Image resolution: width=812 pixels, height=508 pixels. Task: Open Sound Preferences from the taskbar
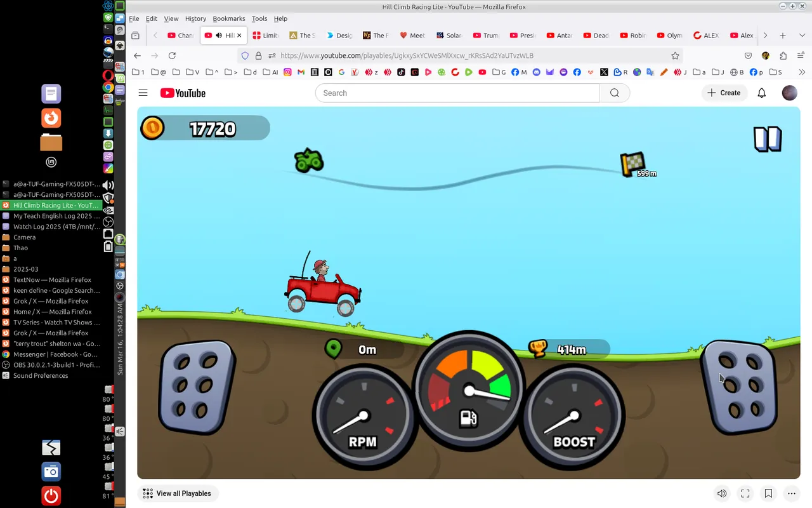(51, 376)
